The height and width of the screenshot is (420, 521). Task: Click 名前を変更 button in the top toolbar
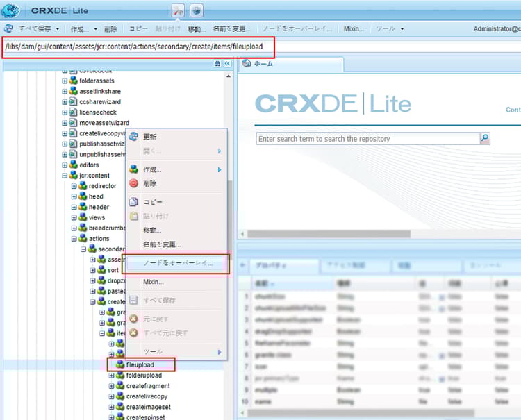(x=231, y=29)
